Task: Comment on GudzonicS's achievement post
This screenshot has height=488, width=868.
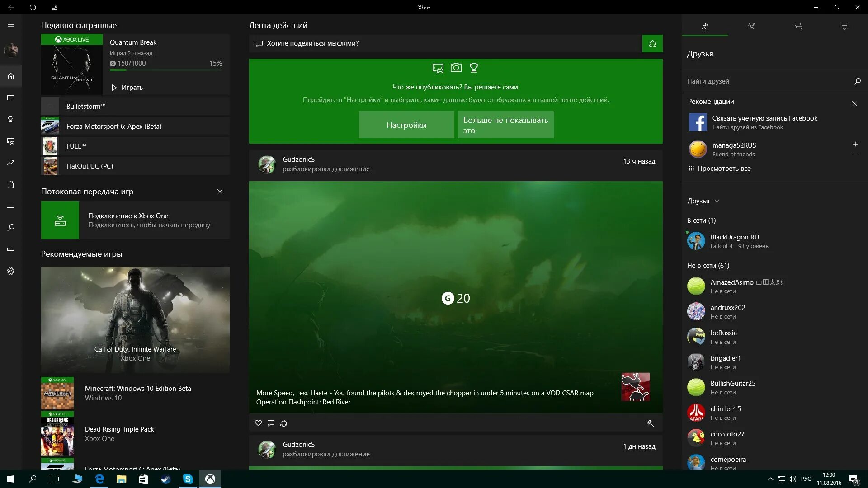Action: coord(271,423)
